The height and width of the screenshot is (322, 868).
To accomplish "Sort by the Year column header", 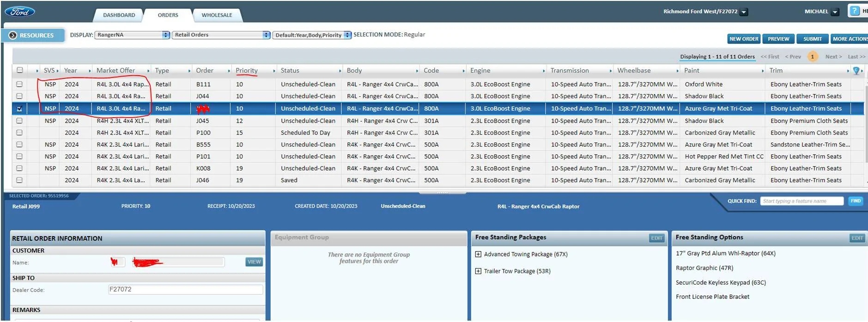I will pos(71,71).
